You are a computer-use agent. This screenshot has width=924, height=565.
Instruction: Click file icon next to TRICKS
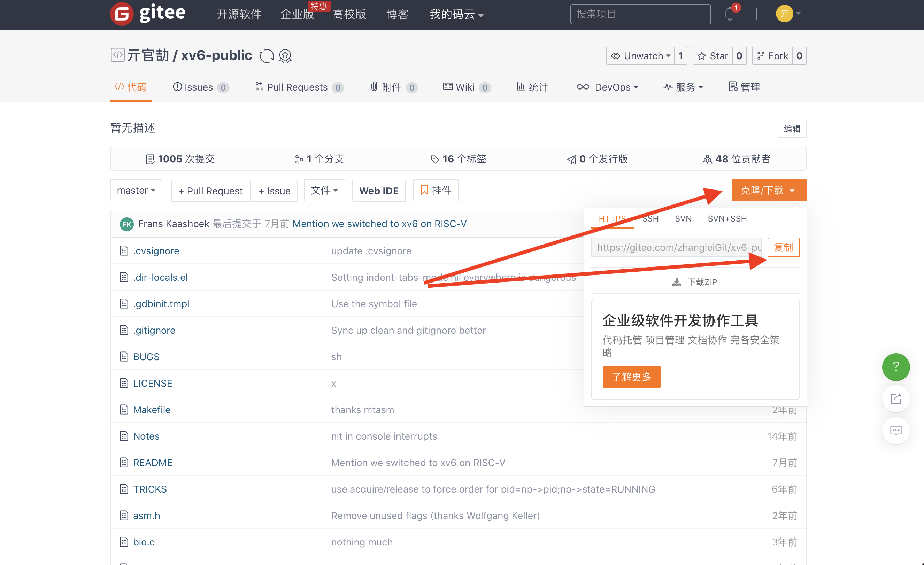tap(124, 489)
